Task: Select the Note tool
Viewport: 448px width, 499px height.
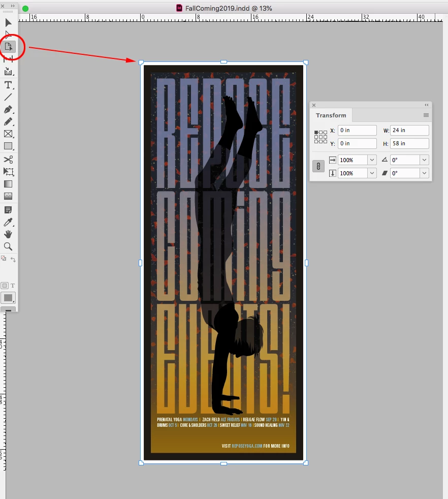Action: [8, 210]
